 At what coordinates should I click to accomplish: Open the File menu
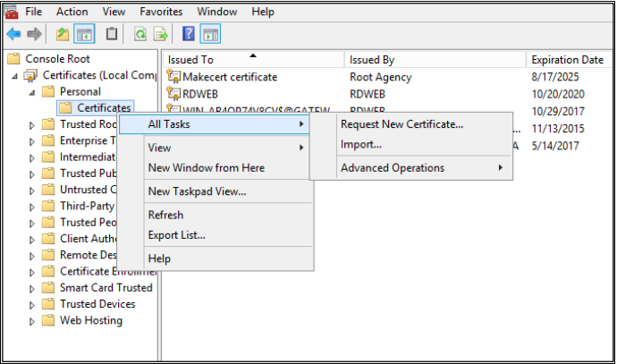pyautogui.click(x=33, y=12)
